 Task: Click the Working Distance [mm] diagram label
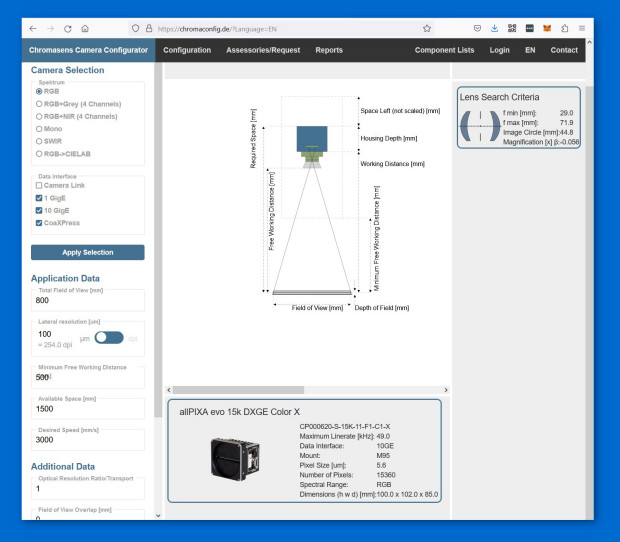[392, 164]
